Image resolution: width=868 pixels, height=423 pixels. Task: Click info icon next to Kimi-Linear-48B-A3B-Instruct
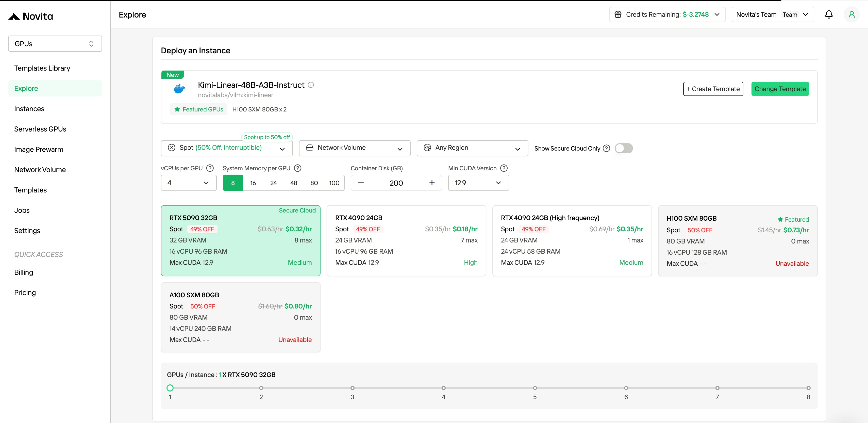pyautogui.click(x=311, y=85)
